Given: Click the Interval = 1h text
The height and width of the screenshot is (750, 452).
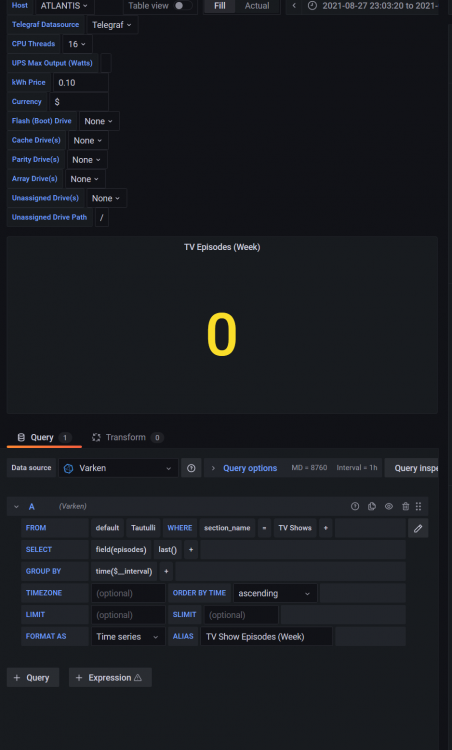Looking at the screenshot, I should click(x=357, y=468).
